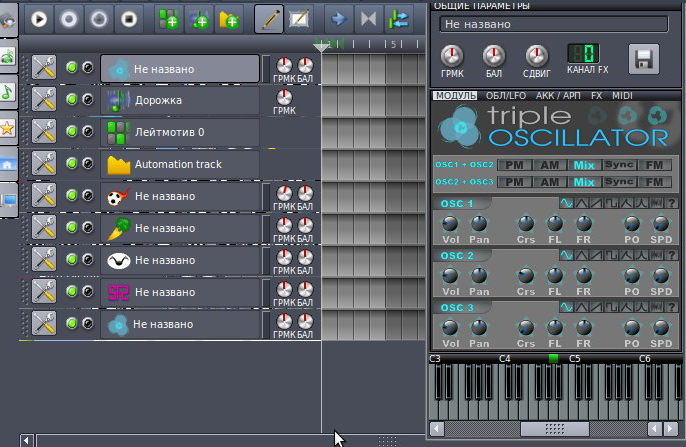Set OSC2+OSC3 modulation to Sync
Screen dimensions: 686x447
tap(619, 182)
